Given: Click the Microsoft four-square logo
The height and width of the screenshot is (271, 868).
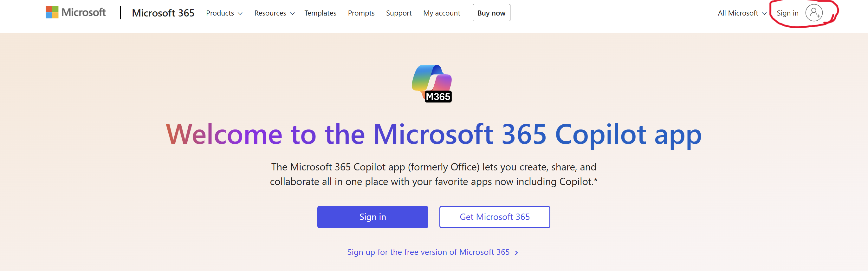Looking at the screenshot, I should pyautogui.click(x=52, y=12).
